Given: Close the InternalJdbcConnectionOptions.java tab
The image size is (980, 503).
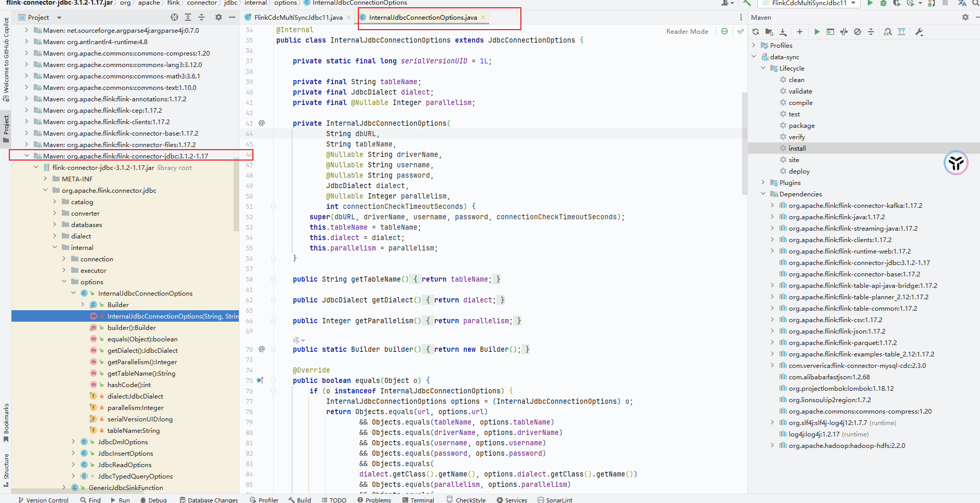Looking at the screenshot, I should (x=483, y=17).
